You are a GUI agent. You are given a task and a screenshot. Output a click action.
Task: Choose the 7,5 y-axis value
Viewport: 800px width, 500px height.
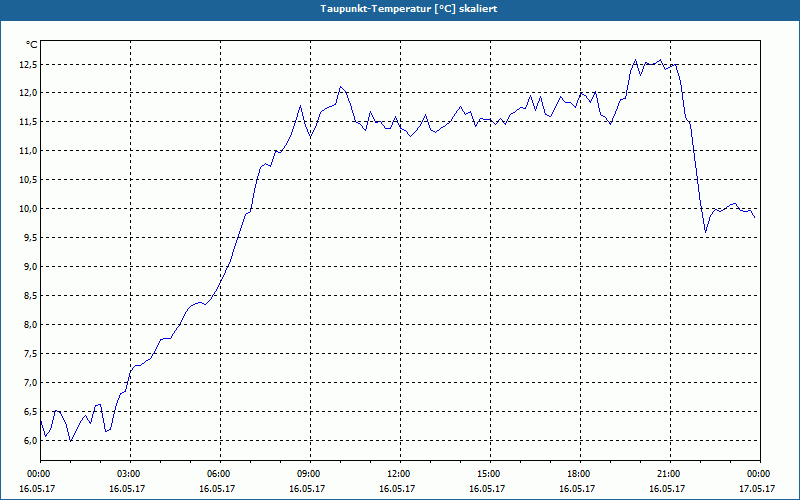tap(30, 354)
